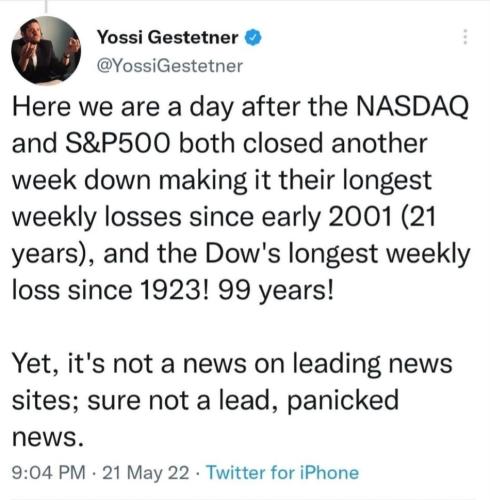
Task: Open the three-dot more options menu
Action: click(x=465, y=37)
